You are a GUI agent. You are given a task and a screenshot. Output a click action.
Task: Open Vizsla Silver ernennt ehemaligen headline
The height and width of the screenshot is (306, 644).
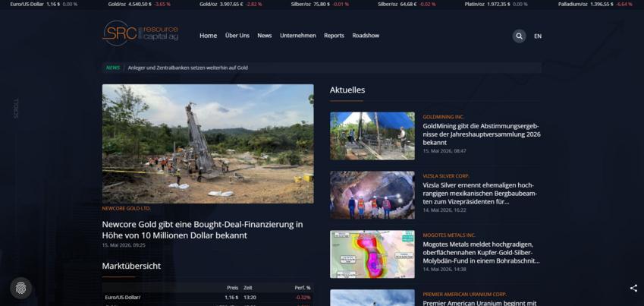tap(480, 194)
